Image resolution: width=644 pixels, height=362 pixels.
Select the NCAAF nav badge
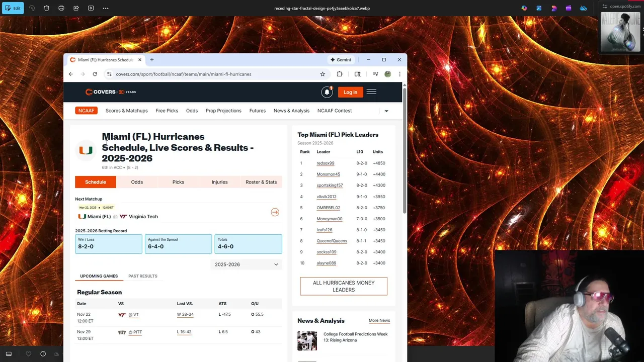coord(86,111)
